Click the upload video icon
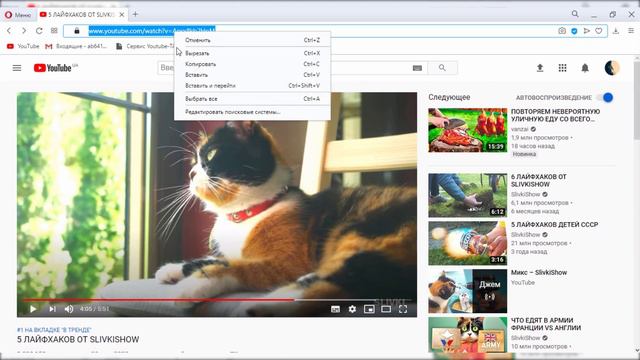The image size is (640, 360). coord(540,68)
